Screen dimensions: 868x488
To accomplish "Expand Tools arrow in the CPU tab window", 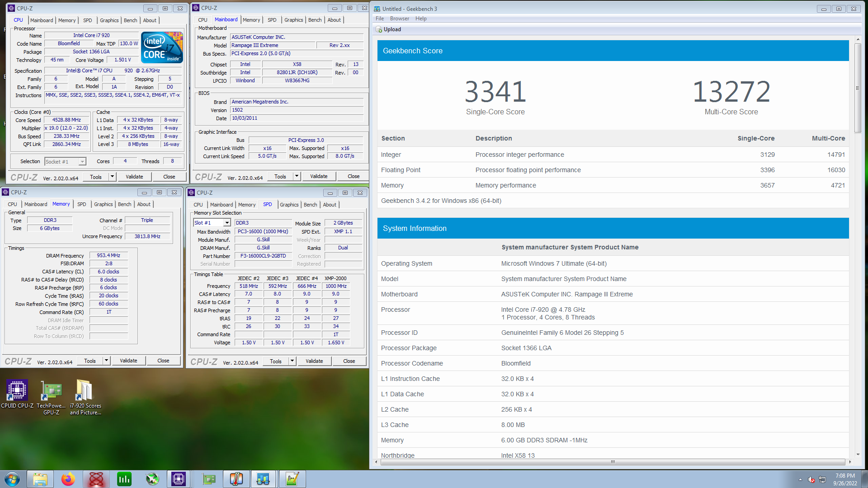I will click(112, 177).
